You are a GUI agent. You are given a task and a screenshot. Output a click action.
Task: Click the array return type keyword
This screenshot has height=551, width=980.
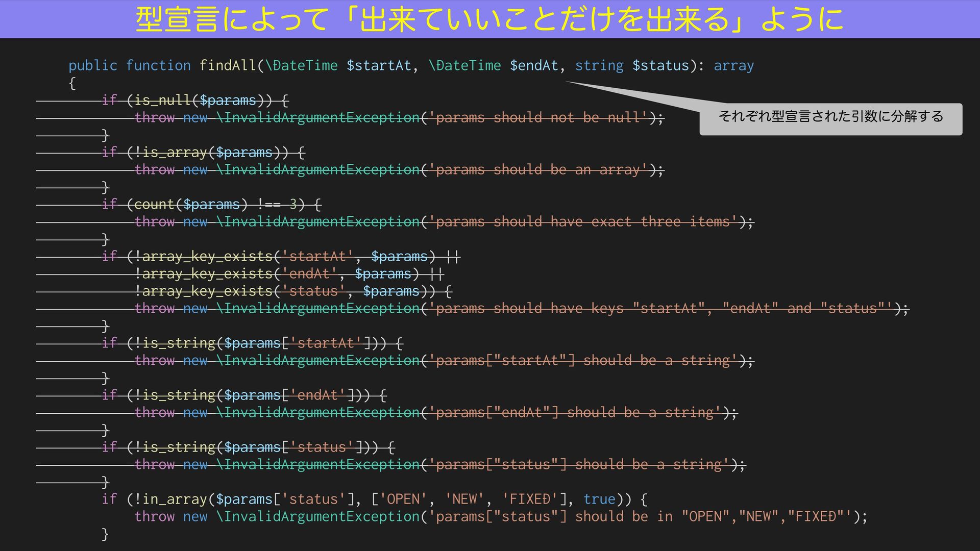point(733,65)
